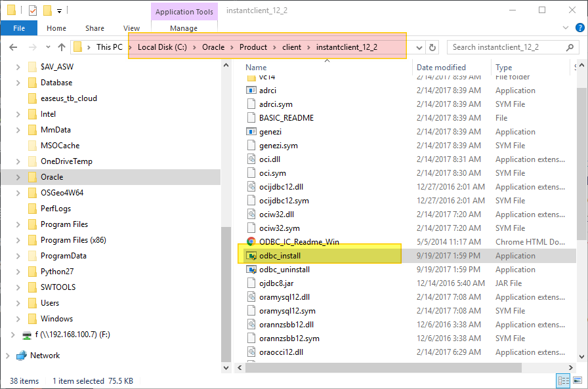The image size is (588, 389).
Task: Navigate to Local Disk (C:) breadcrumb
Action: pos(162,47)
